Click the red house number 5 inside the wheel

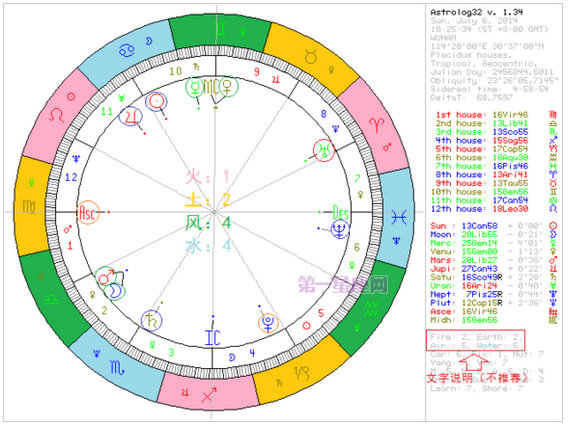(x=321, y=313)
